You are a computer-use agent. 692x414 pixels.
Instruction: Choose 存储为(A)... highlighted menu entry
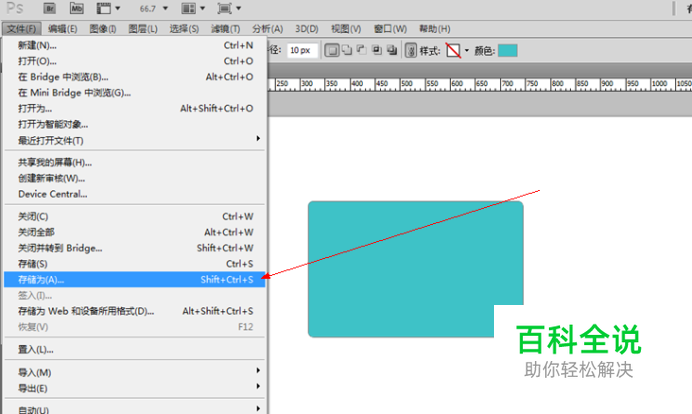135,279
